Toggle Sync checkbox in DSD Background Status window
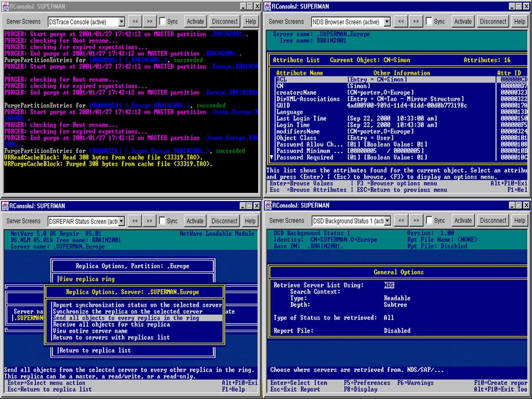Image resolution: width=532 pixels, height=399 pixels. [x=429, y=221]
